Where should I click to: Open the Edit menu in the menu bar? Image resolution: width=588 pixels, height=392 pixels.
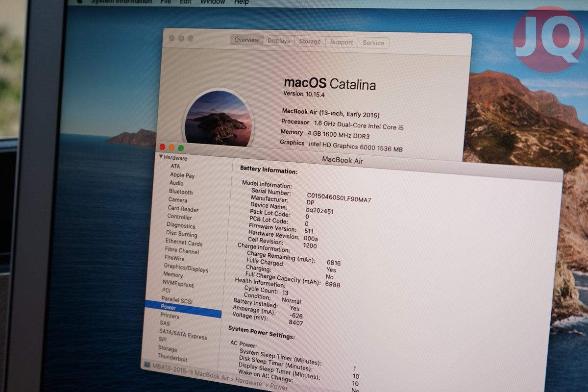point(186,2)
